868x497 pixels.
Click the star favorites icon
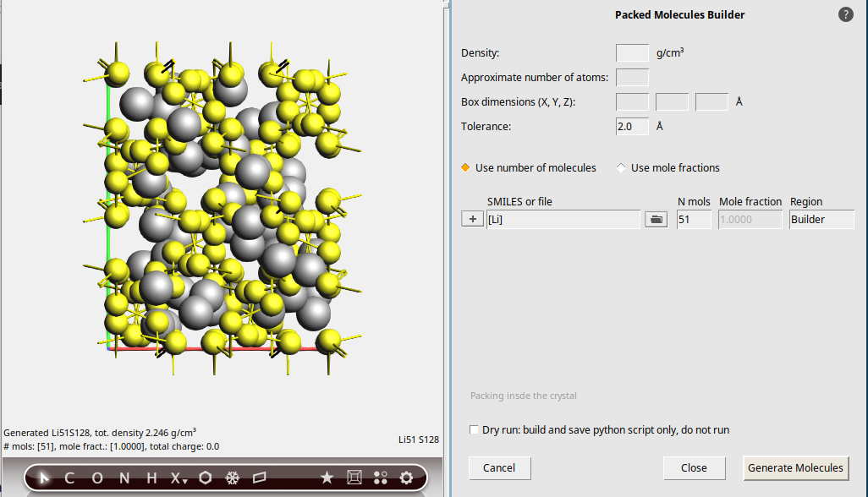coord(327,478)
